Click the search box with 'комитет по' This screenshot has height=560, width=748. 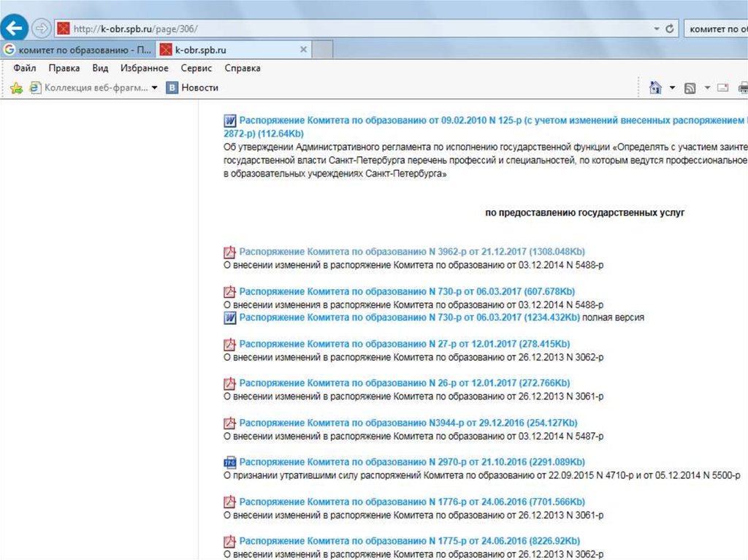coord(716,28)
